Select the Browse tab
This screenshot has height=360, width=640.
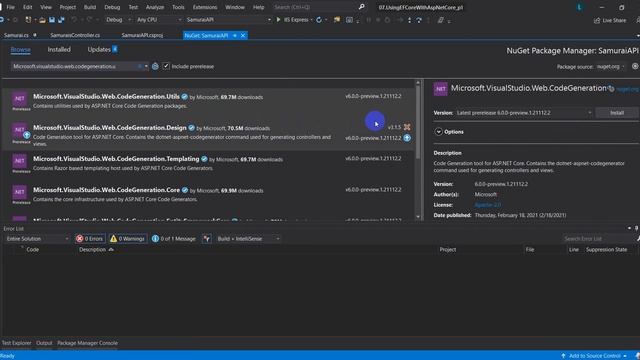pyautogui.click(x=20, y=49)
